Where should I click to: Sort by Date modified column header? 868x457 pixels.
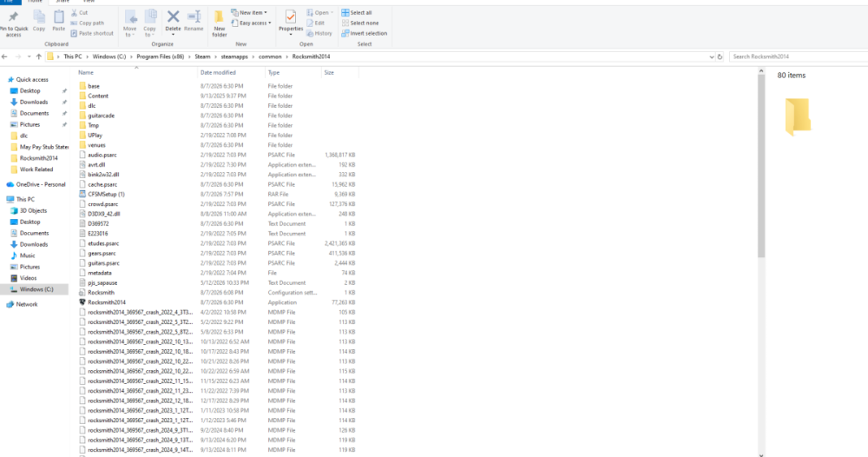click(x=218, y=73)
